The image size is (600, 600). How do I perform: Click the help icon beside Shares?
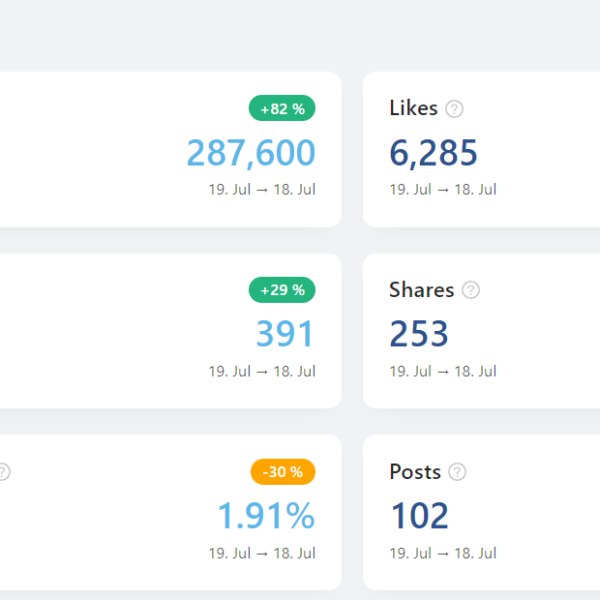coord(471,290)
